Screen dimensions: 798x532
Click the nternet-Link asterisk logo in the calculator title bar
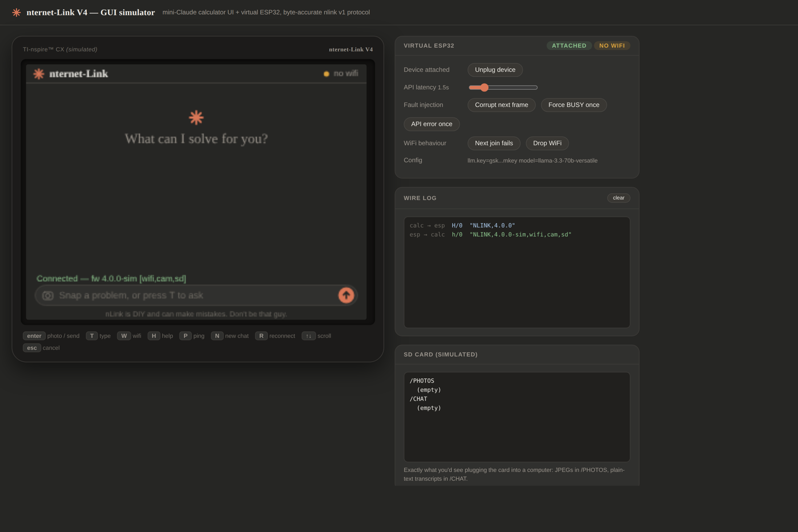coord(39,74)
